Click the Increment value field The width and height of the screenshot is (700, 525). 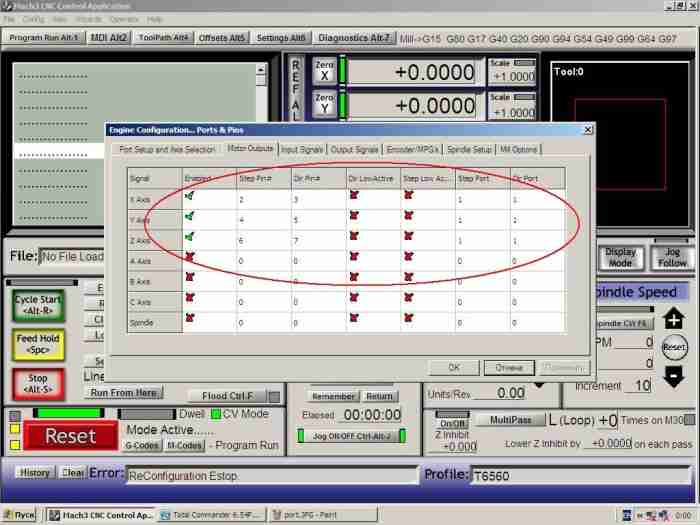tap(637, 386)
